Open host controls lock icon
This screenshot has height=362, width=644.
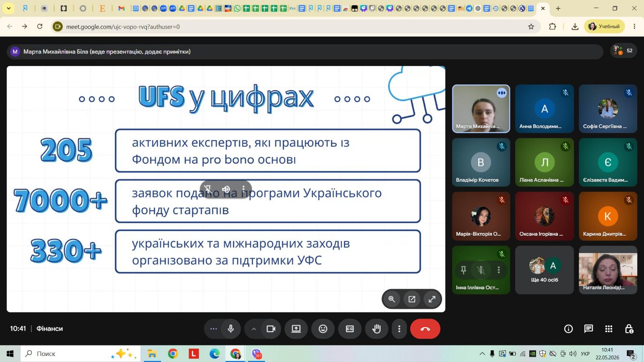pyautogui.click(x=629, y=329)
